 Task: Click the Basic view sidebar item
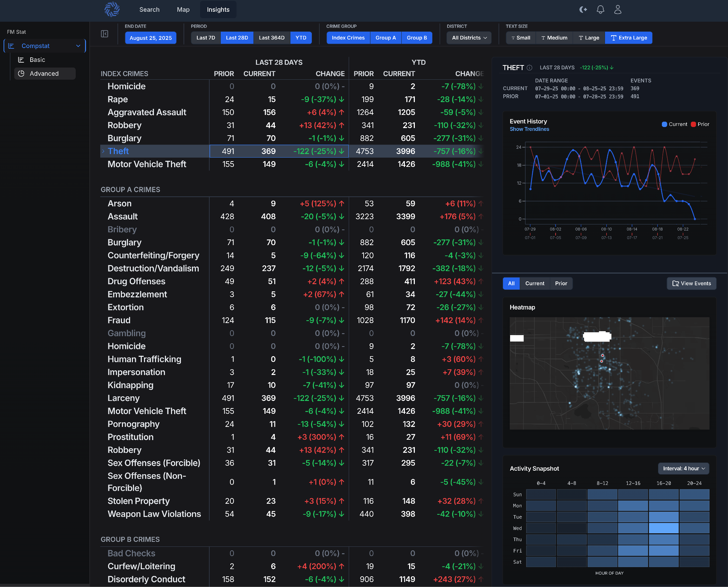tap(37, 60)
